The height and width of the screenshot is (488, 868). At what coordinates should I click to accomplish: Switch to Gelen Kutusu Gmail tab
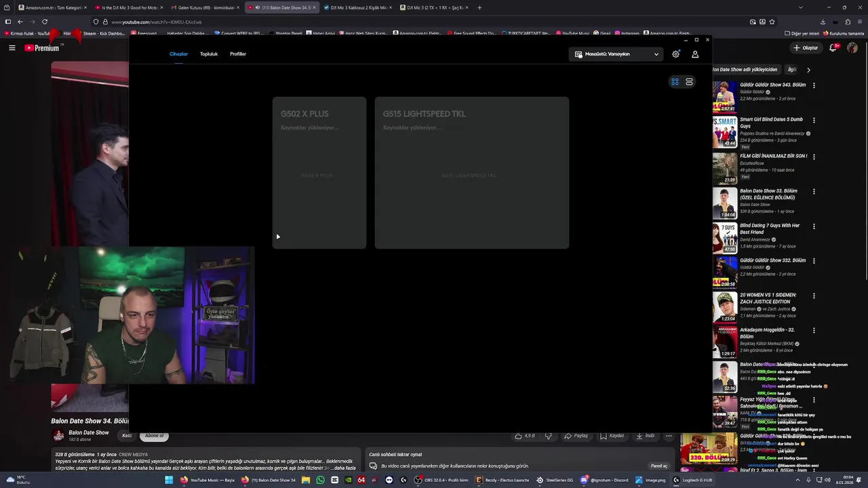pos(204,7)
